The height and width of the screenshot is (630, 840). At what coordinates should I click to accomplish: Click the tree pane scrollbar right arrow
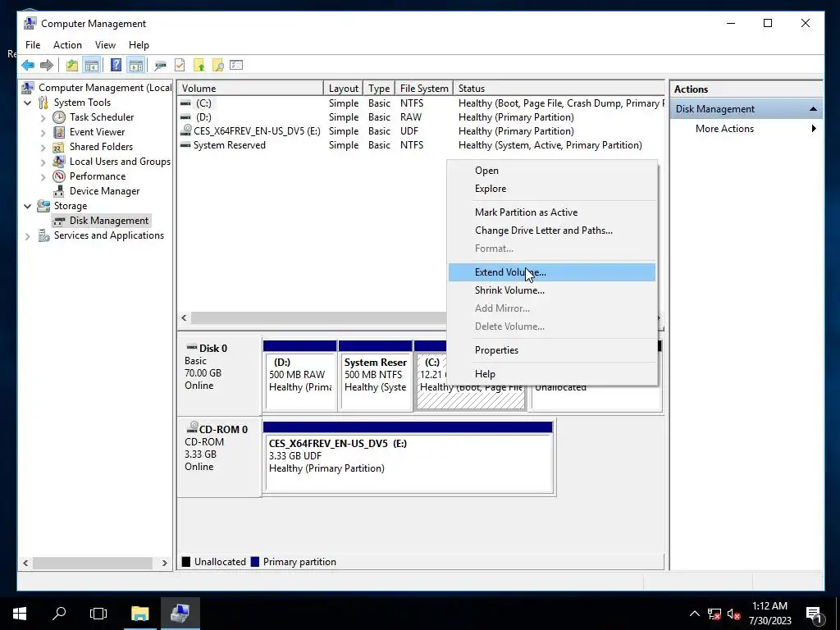tap(164, 563)
